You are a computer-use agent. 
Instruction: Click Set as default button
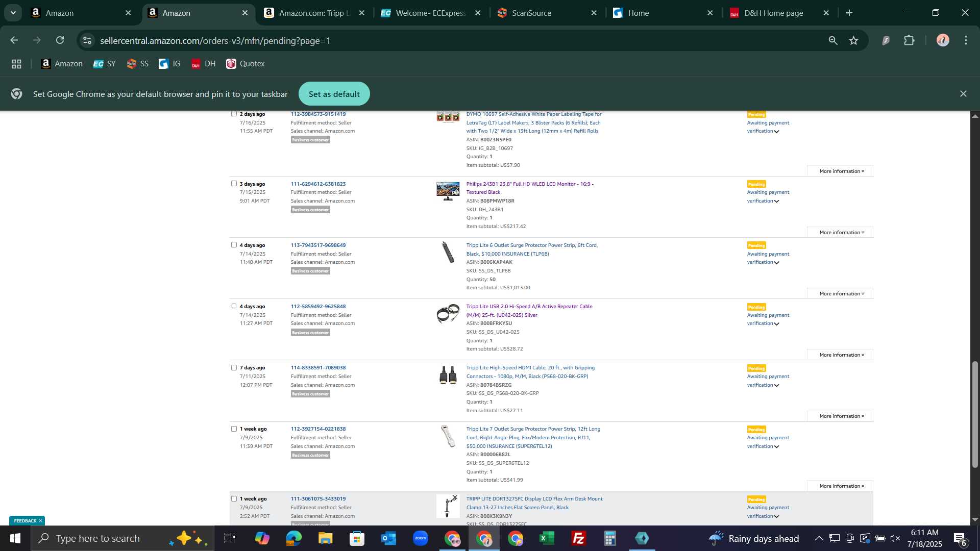click(334, 94)
